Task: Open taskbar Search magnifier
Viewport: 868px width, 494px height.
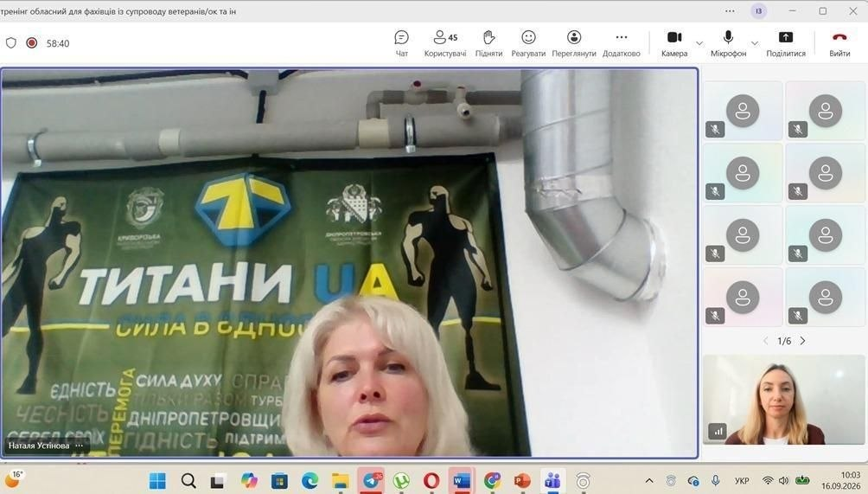Action: coord(188,481)
